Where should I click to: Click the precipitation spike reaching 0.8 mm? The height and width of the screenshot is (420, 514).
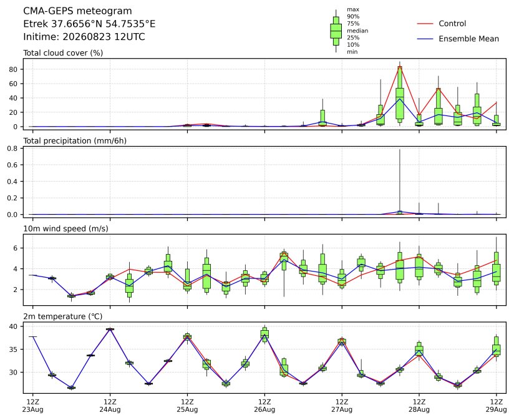(x=400, y=180)
